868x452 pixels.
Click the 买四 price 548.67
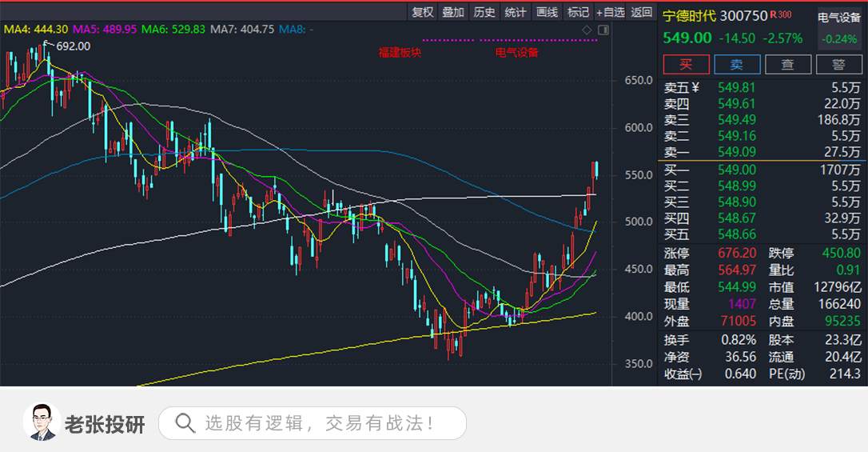[x=737, y=218]
